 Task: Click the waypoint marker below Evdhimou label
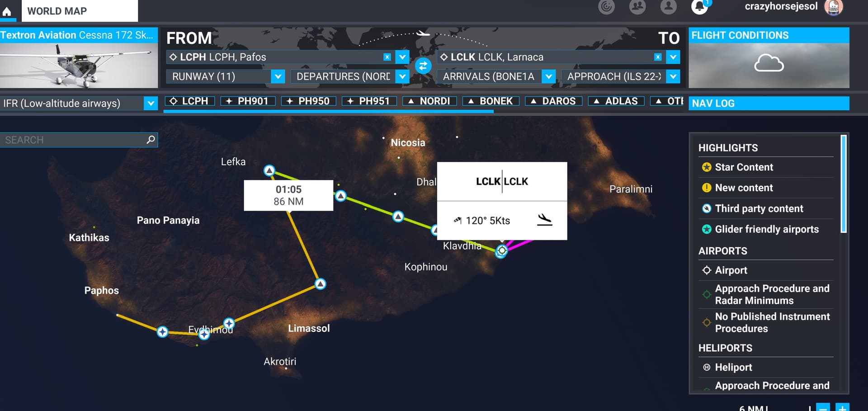pyautogui.click(x=204, y=334)
